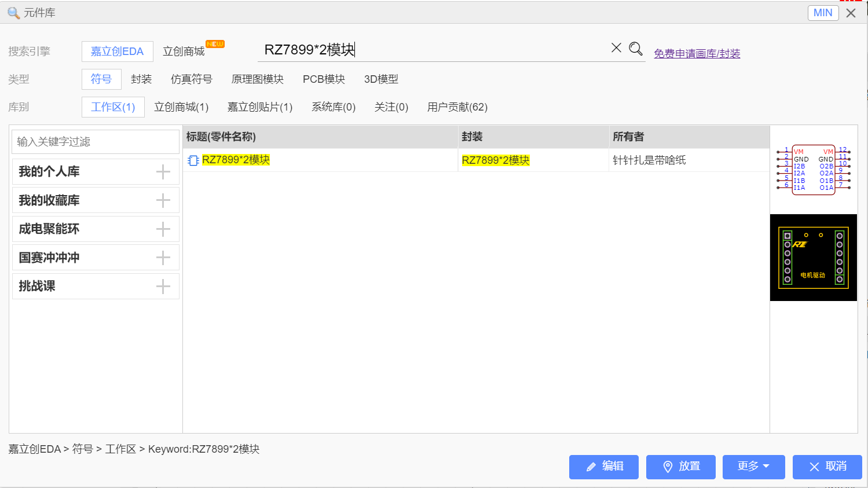The height and width of the screenshot is (488, 868).
Task: Click the magnifier icon in the 元件库 title bar
Action: 13,12
